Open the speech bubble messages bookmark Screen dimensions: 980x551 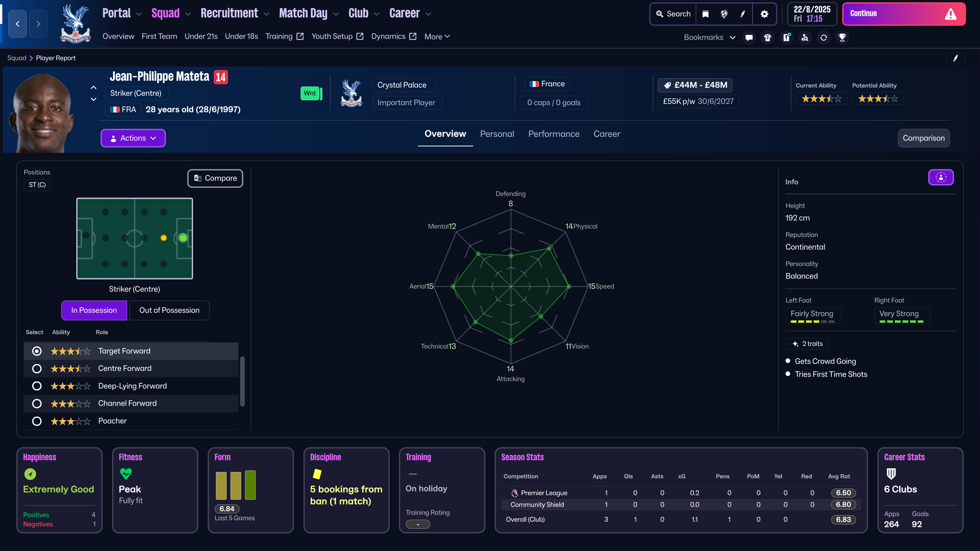click(x=749, y=37)
